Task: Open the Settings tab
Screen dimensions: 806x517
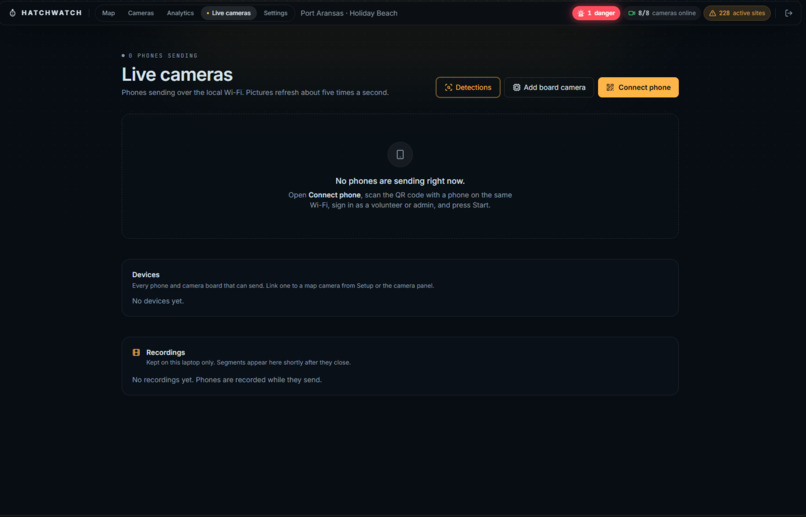Action: click(x=276, y=13)
